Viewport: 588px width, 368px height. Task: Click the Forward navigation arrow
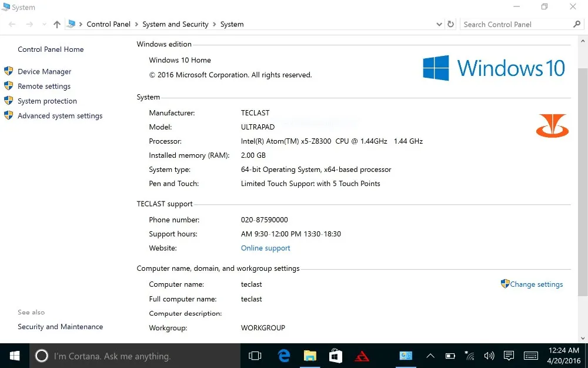pyautogui.click(x=29, y=24)
